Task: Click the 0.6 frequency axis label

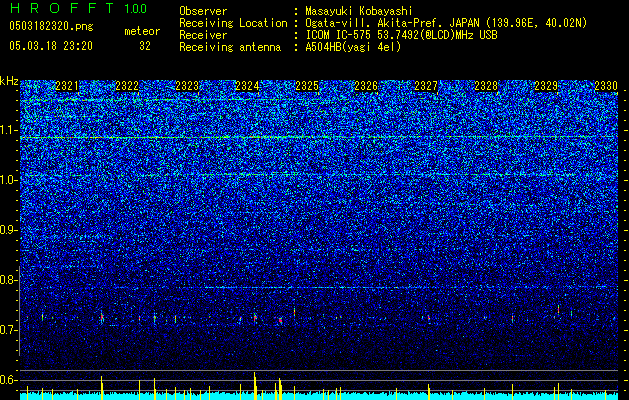Action: point(8,380)
